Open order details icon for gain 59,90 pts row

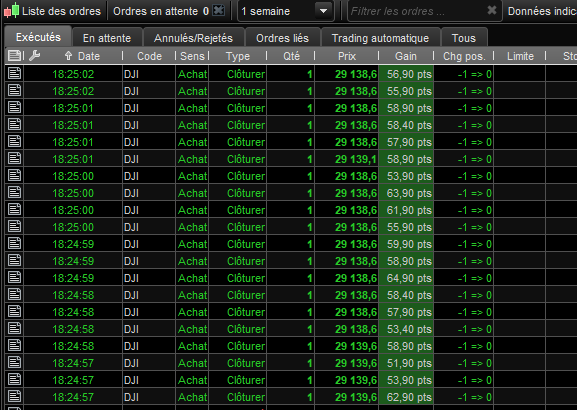click(14, 244)
